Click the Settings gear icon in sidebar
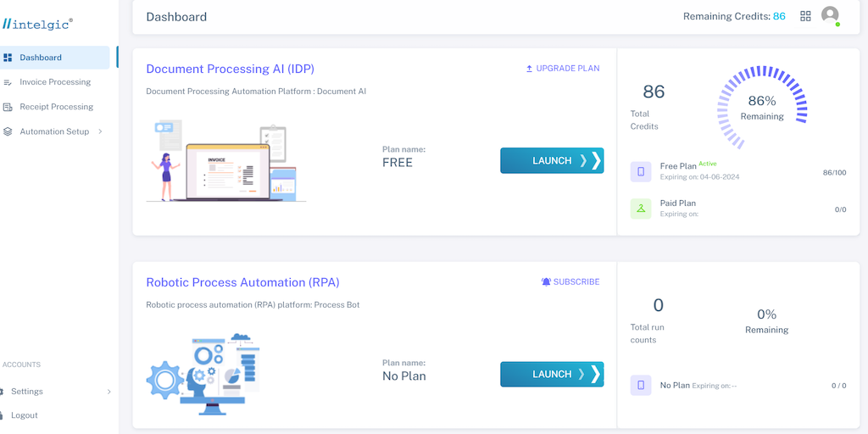Image resolution: width=868 pixels, height=434 pixels. click(3, 392)
